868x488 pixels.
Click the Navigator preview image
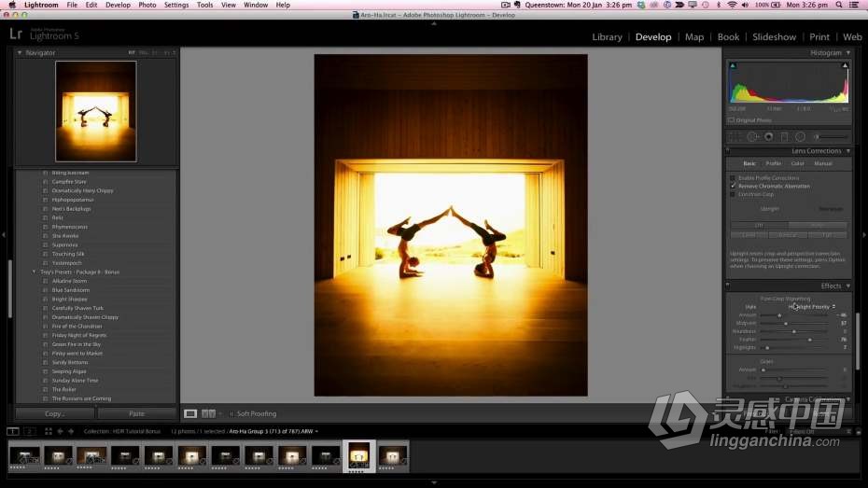tap(96, 111)
